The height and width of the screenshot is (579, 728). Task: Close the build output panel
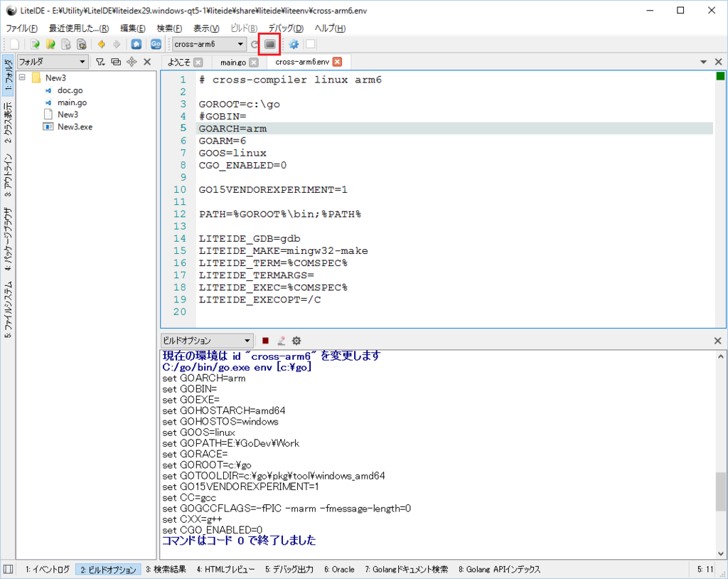[x=718, y=341]
